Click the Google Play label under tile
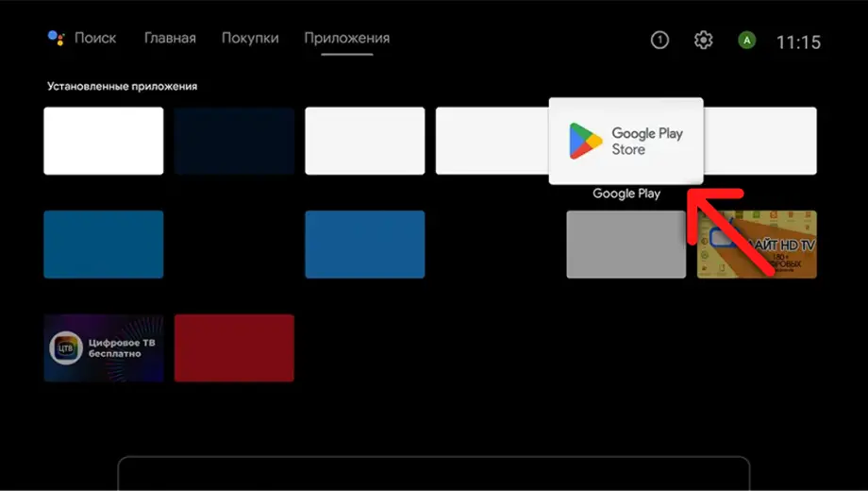This screenshot has width=868, height=491. [626, 194]
